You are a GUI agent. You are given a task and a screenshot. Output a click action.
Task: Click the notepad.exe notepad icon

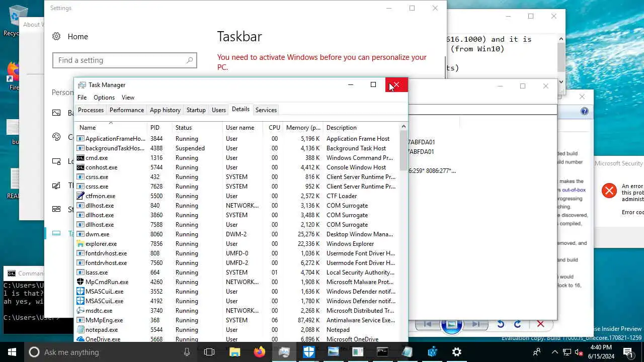[x=80, y=330]
